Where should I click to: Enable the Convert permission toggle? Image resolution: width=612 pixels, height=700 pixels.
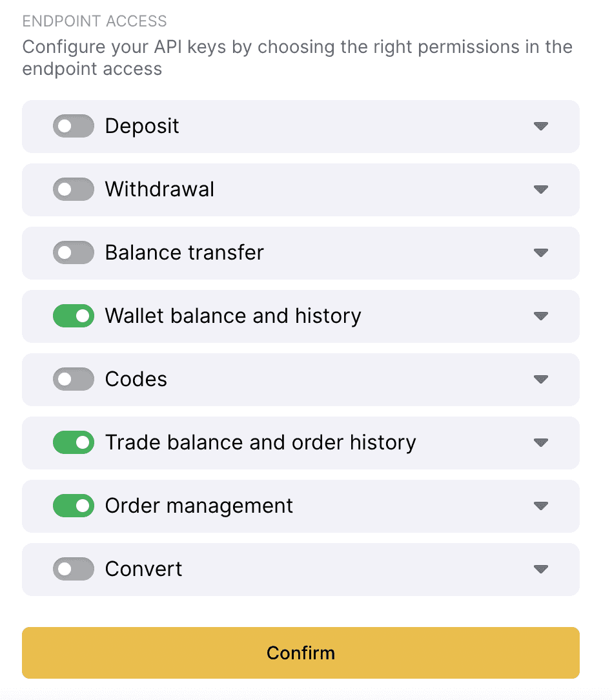click(73, 569)
